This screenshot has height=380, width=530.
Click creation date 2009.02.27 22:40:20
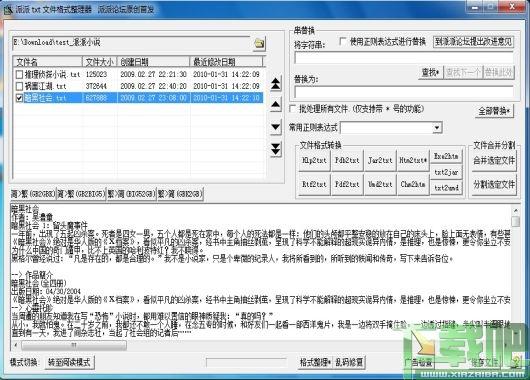click(153, 86)
